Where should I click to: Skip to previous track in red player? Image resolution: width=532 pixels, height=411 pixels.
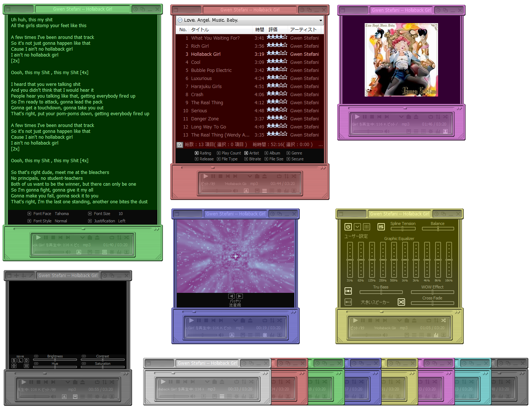click(228, 176)
